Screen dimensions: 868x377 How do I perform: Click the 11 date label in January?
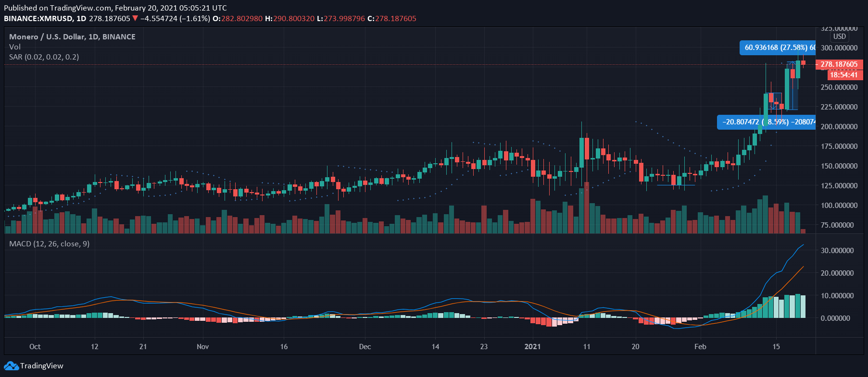(587, 347)
